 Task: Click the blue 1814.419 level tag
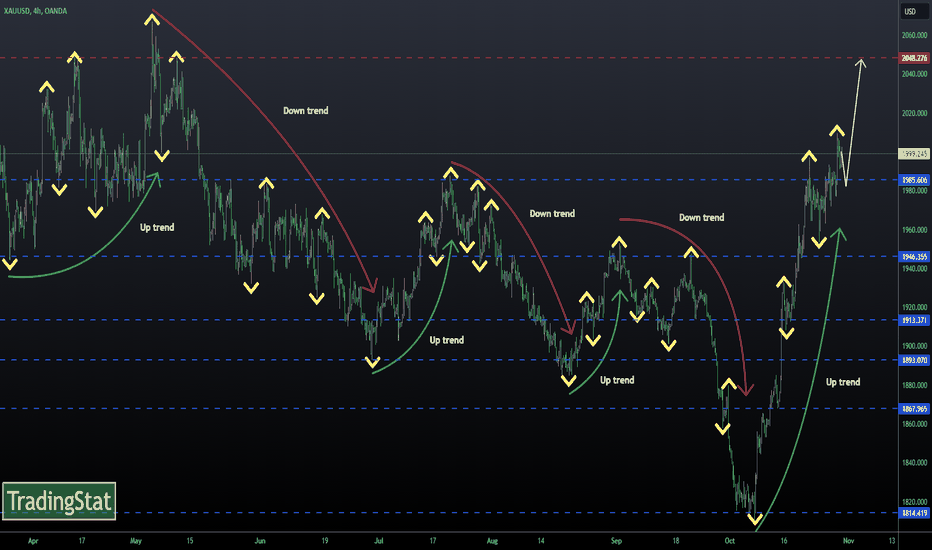point(914,513)
